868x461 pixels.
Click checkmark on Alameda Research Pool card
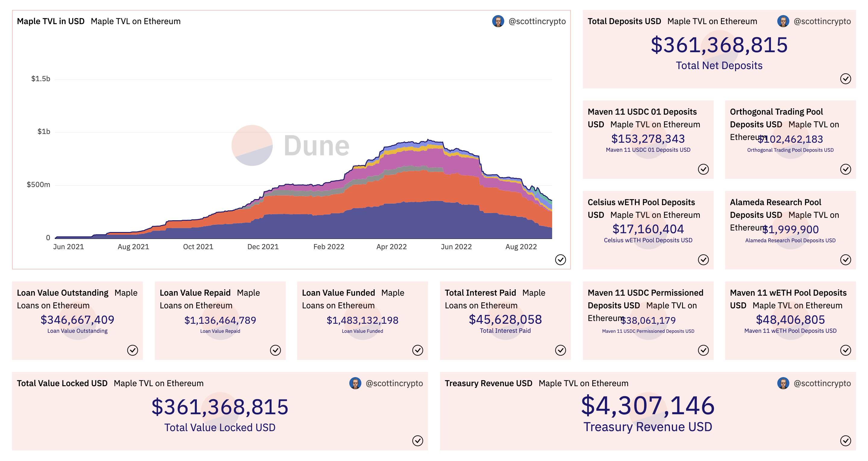click(x=845, y=260)
